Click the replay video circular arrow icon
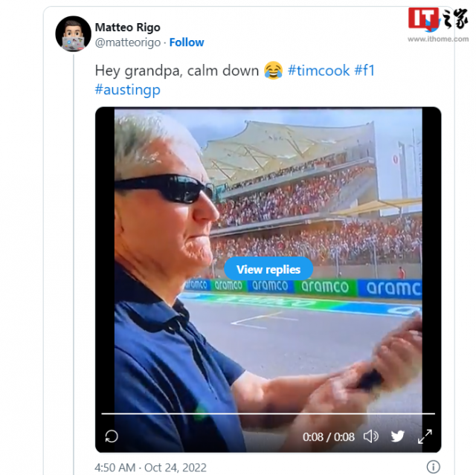476x475 pixels. pos(112,436)
